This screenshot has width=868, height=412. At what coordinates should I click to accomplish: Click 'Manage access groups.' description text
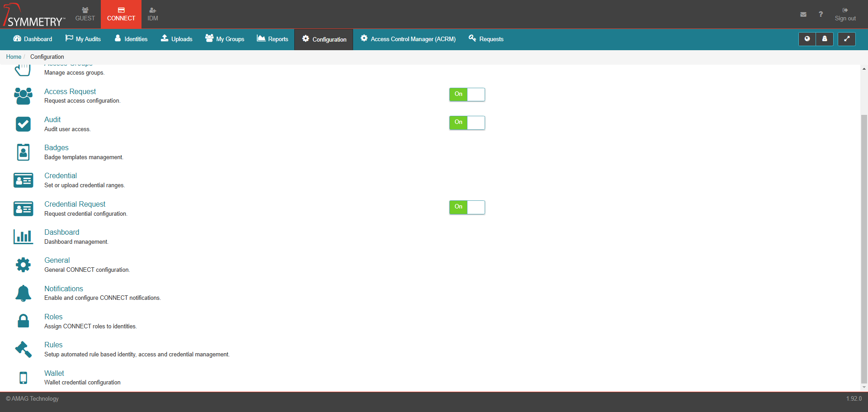(74, 73)
